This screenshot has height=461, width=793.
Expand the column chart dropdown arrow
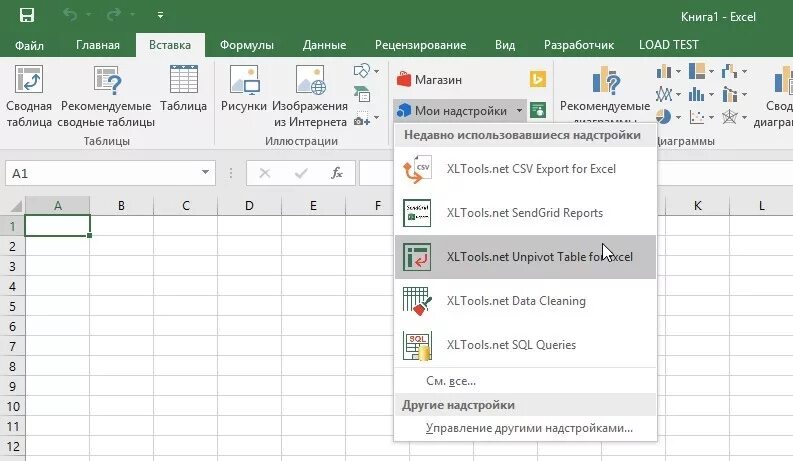(679, 71)
